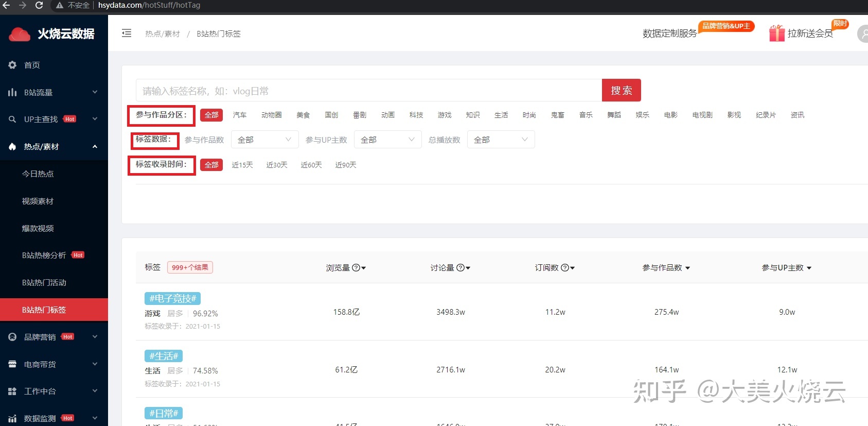Select 近90天 time range filter
This screenshot has height=426, width=868.
tap(346, 165)
